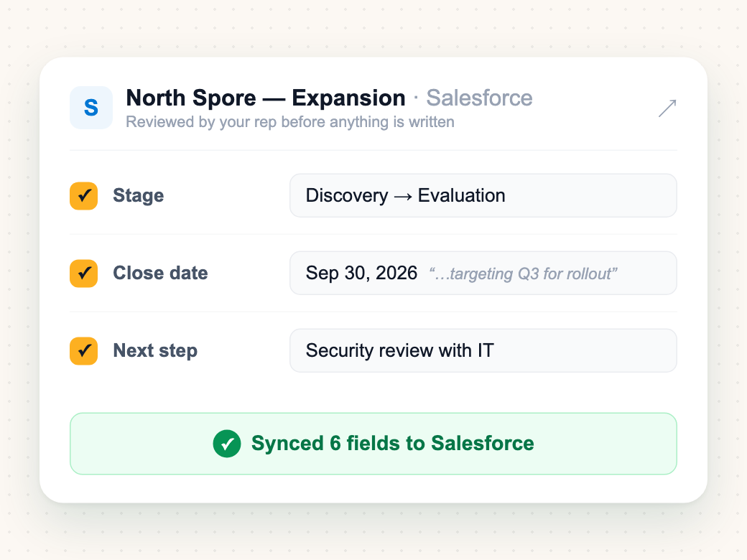Click the Stage label
The width and height of the screenshot is (747, 560).
138,196
